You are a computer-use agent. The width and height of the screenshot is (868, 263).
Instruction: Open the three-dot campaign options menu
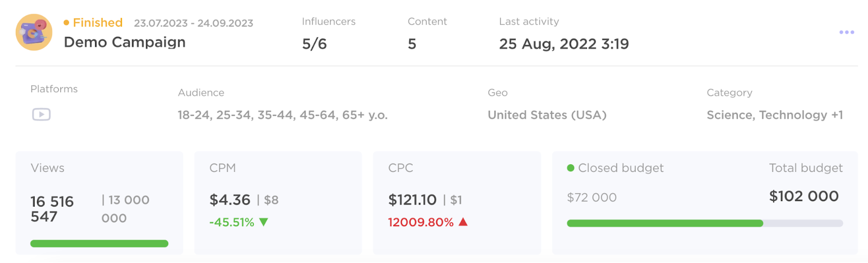coord(846,33)
